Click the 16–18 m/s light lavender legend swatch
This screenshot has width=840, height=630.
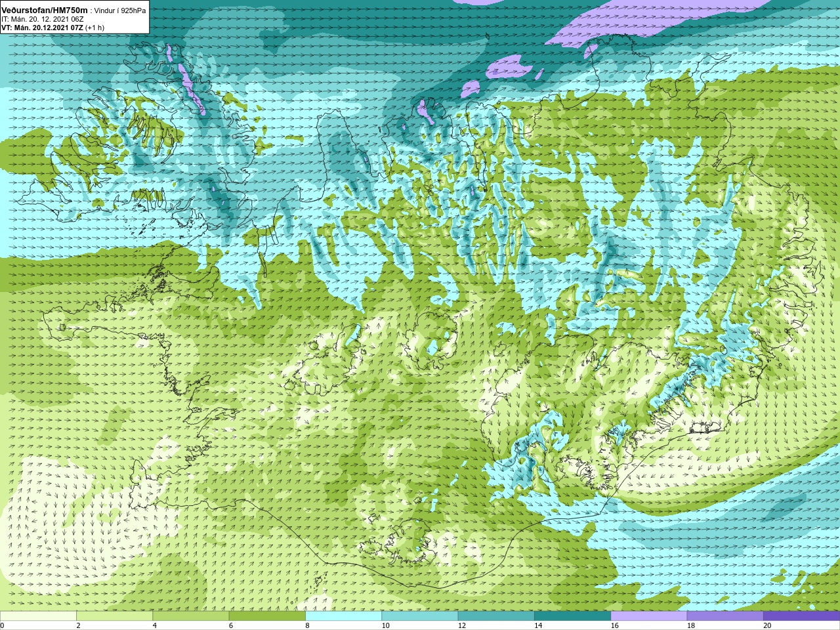pos(648,616)
